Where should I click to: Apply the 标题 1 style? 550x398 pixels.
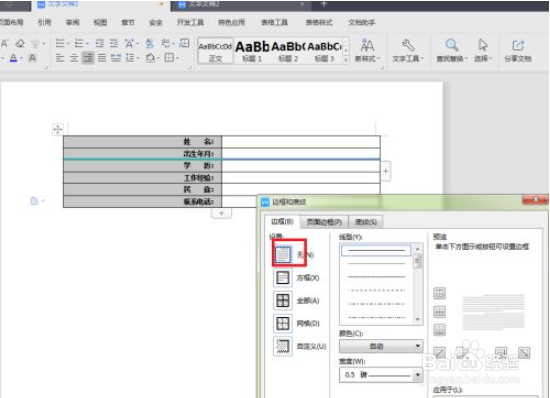click(x=252, y=51)
